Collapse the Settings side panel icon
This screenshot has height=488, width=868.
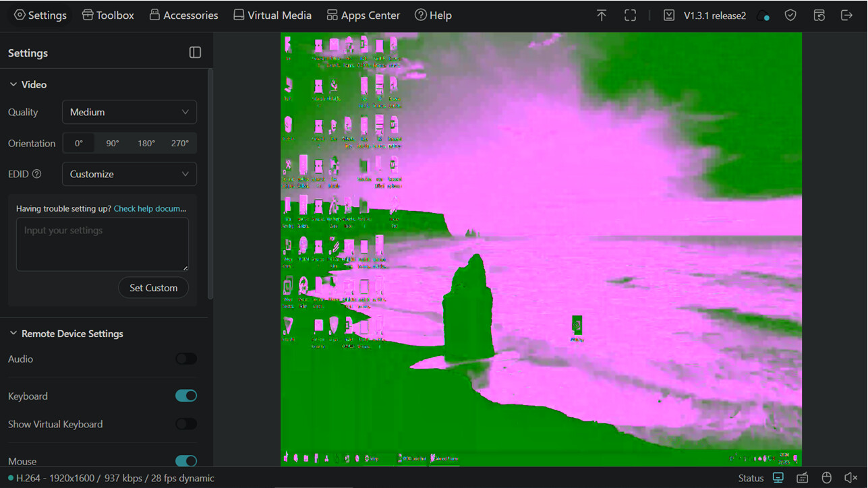[195, 53]
